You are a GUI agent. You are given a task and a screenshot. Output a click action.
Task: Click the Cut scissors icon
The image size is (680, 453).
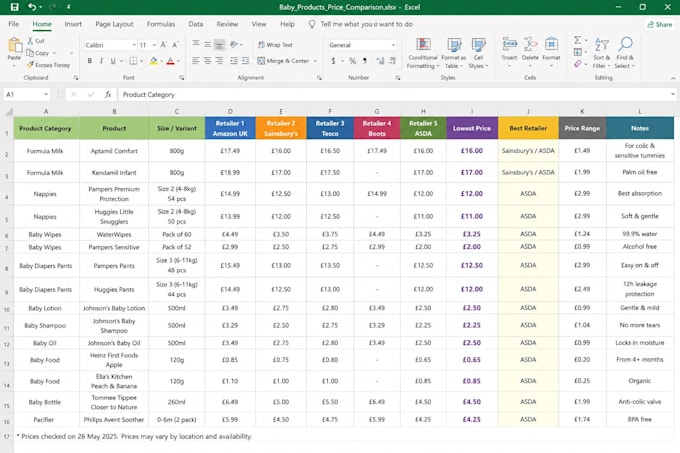coord(30,40)
